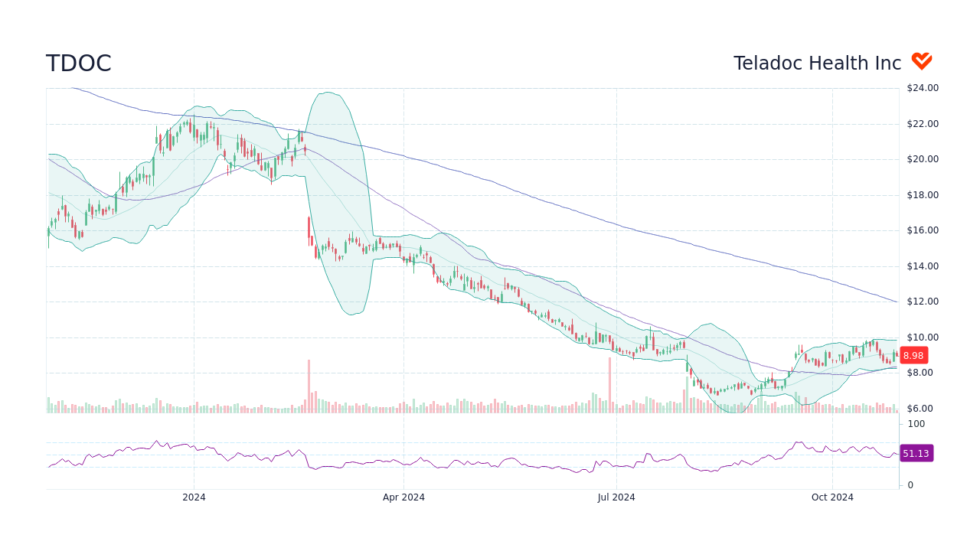Click the RSI 100 scale label

(916, 424)
